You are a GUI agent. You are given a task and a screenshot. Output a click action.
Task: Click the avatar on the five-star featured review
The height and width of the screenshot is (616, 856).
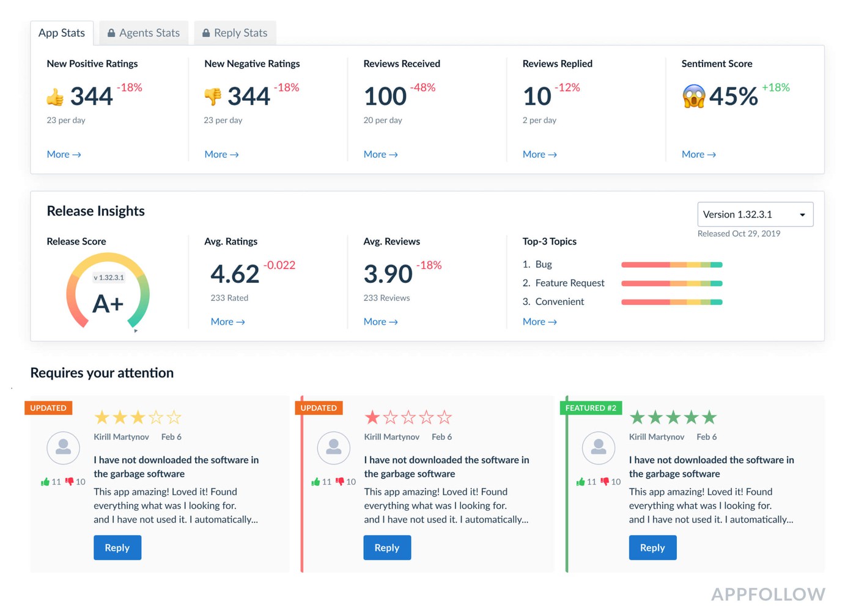coord(598,448)
